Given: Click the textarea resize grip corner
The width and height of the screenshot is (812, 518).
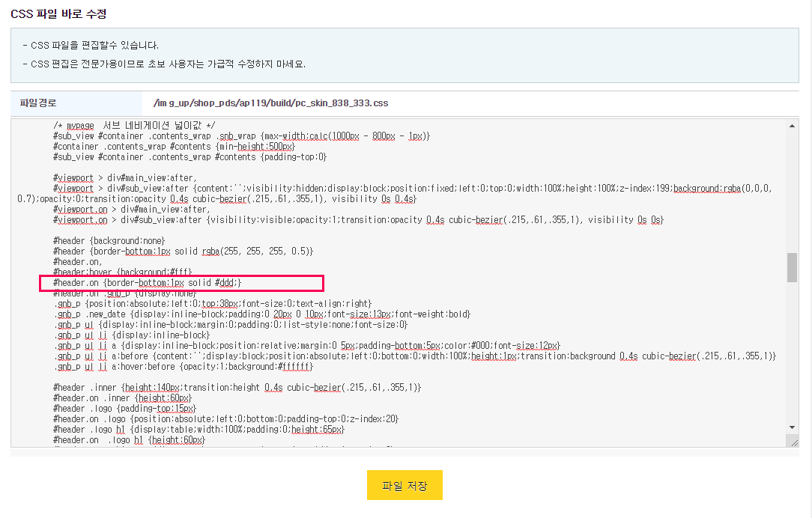Looking at the screenshot, I should coord(793,442).
